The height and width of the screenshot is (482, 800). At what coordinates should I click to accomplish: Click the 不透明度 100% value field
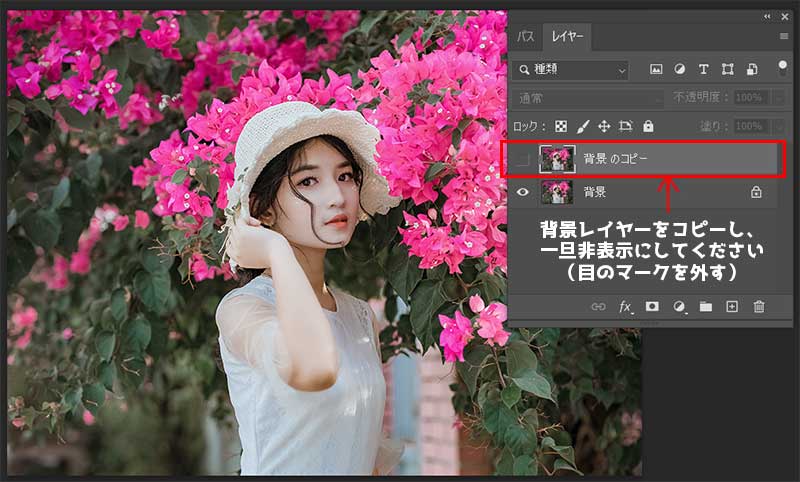point(752,97)
